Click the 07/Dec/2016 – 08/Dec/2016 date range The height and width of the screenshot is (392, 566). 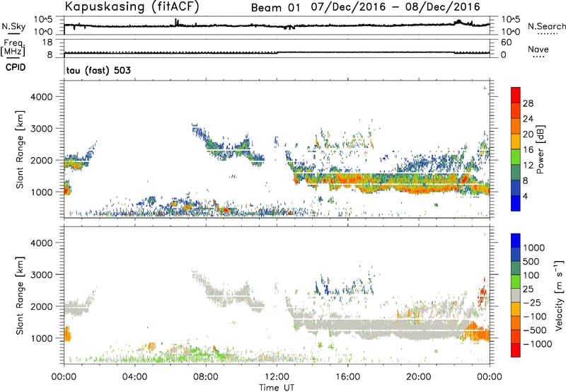(x=395, y=7)
